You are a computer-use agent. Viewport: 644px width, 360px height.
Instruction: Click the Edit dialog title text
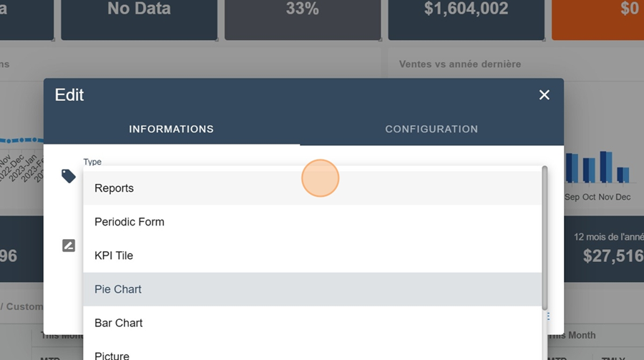coord(69,95)
